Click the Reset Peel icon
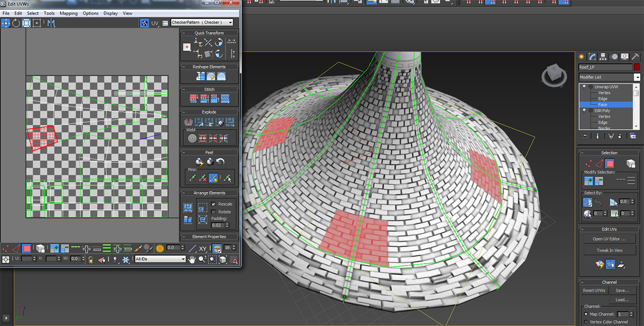 (220, 162)
